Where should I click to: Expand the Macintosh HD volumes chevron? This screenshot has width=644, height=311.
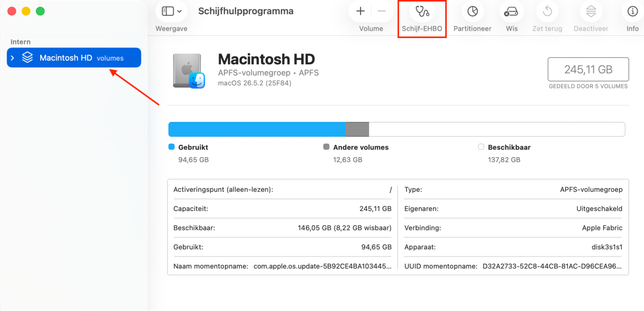[x=13, y=58]
